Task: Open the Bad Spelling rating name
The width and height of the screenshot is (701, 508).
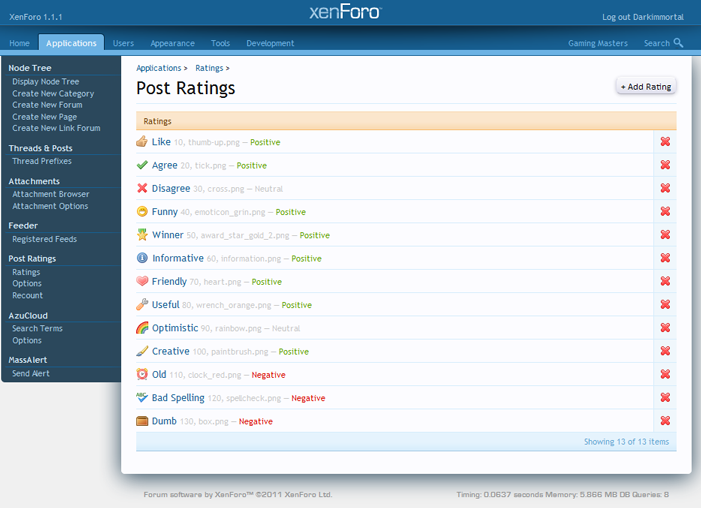Action: [178, 398]
